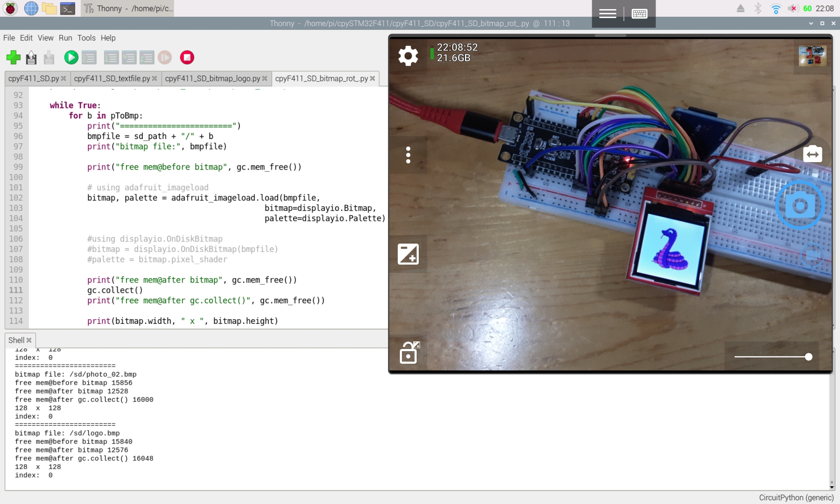Unmute the system volume icon

(793, 8)
